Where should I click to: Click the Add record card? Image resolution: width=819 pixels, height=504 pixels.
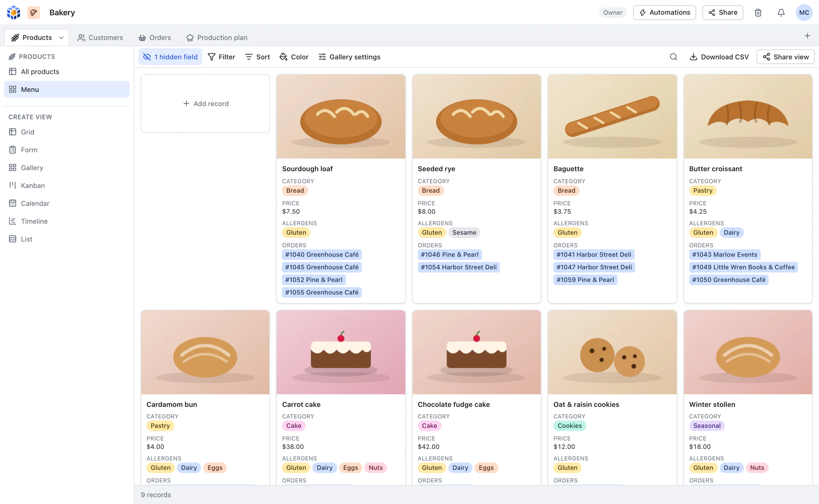205,104
